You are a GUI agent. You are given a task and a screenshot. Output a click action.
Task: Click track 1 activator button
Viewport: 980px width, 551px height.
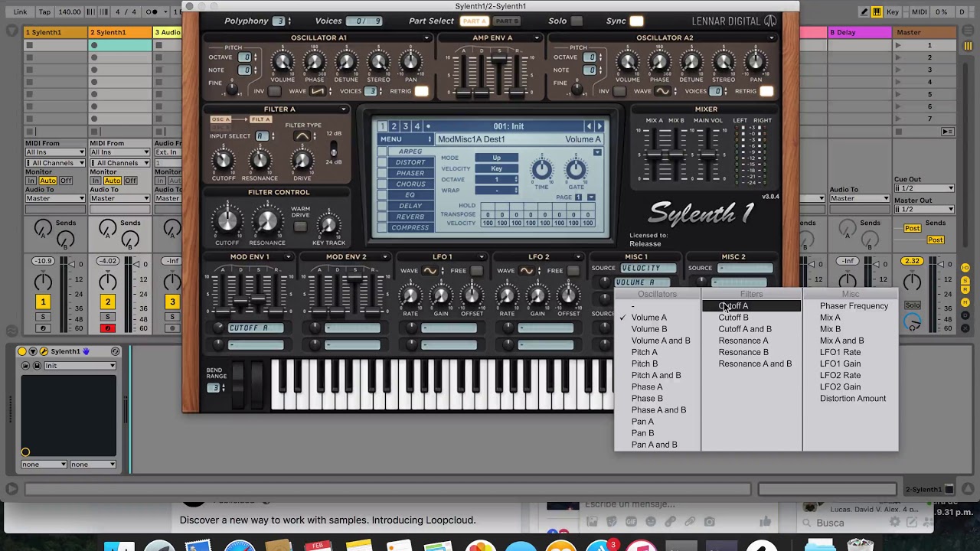pyautogui.click(x=43, y=302)
